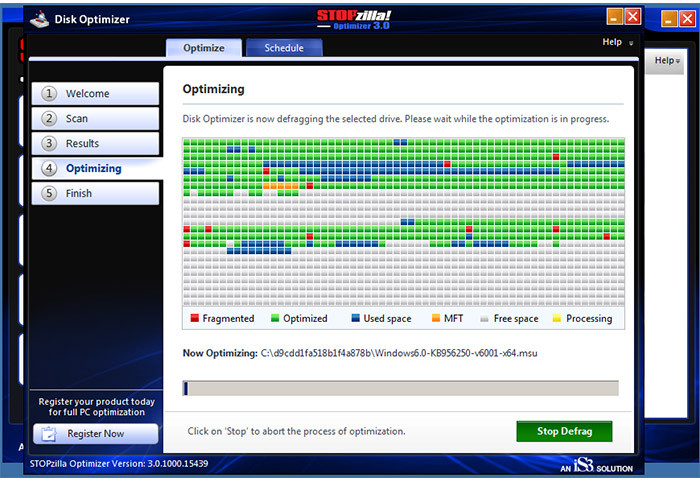The width and height of the screenshot is (700, 481).
Task: Switch to the Optimize tab
Action: (x=204, y=48)
